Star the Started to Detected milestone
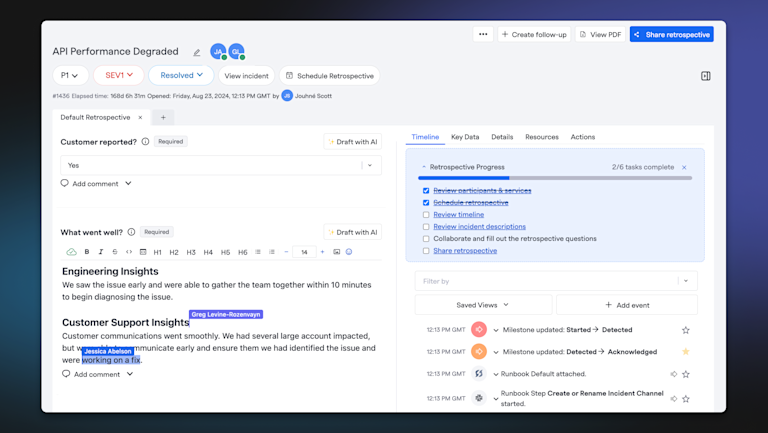The image size is (768, 433). click(x=686, y=330)
